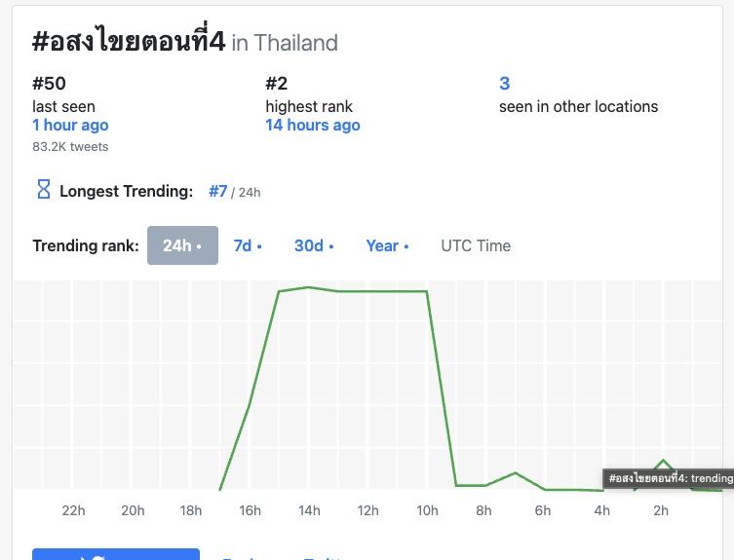734x560 pixels.
Task: Click the hashtag title heading
Action: pyautogui.click(x=129, y=41)
